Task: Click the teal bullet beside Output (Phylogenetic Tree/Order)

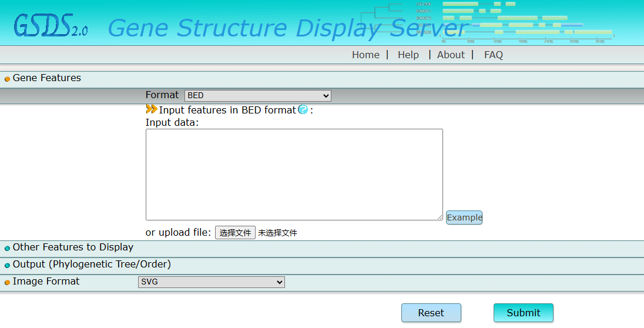Action: pyautogui.click(x=7, y=265)
